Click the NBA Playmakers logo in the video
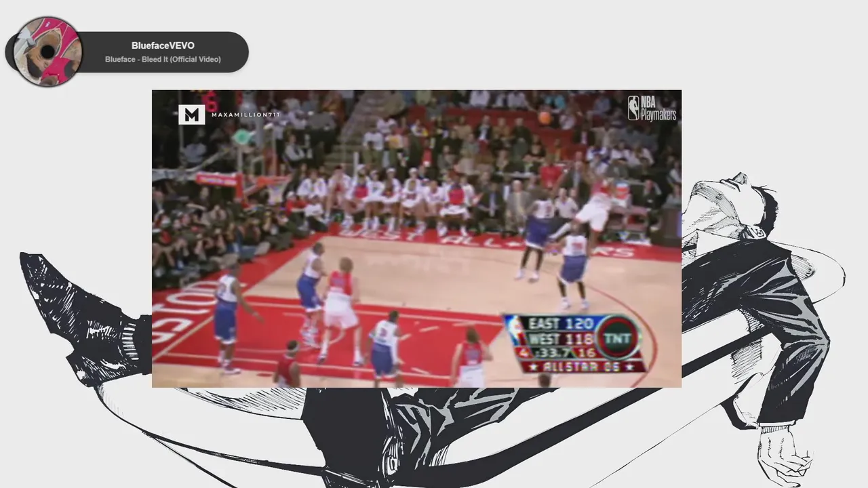The height and width of the screenshot is (488, 868). [652, 108]
